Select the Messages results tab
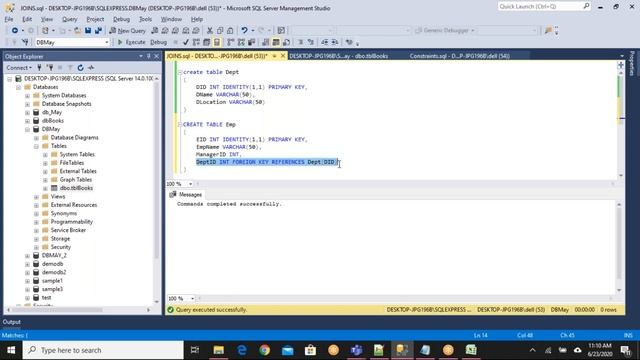Screen dimensions: 640x360 coord(186,195)
